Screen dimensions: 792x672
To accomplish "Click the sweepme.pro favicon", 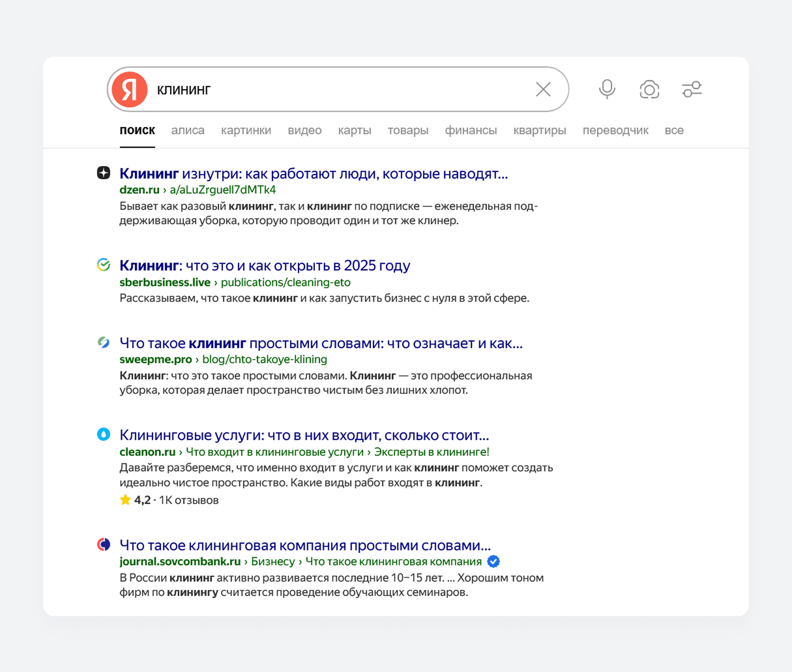I will point(103,342).
